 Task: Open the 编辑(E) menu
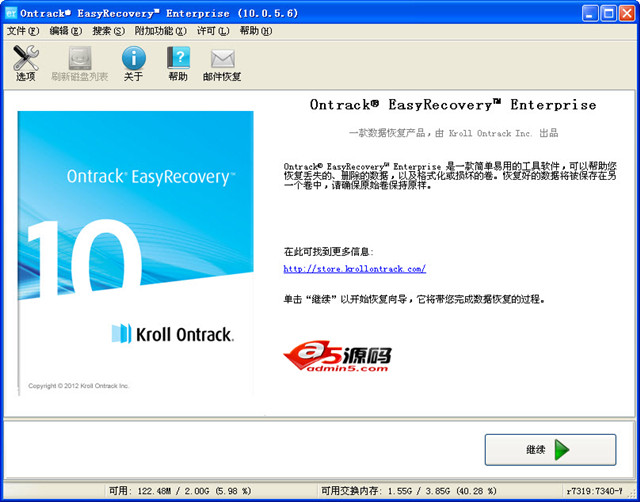pos(66,31)
